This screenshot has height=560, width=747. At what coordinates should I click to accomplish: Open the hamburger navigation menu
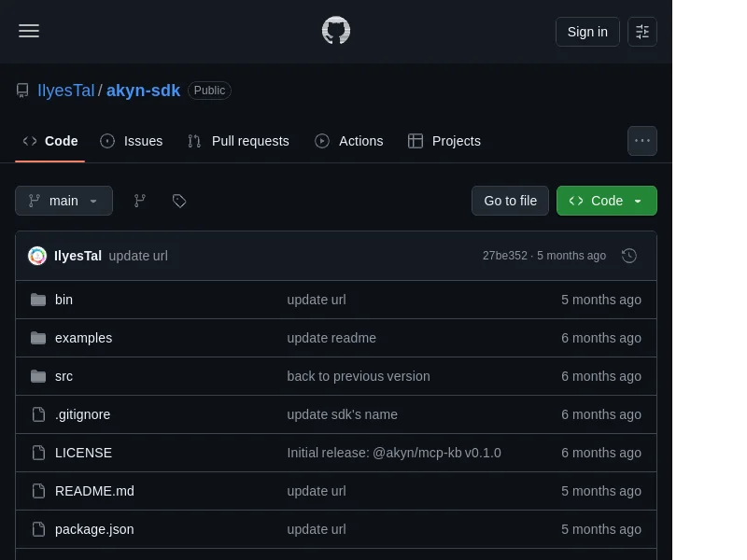pos(29,32)
